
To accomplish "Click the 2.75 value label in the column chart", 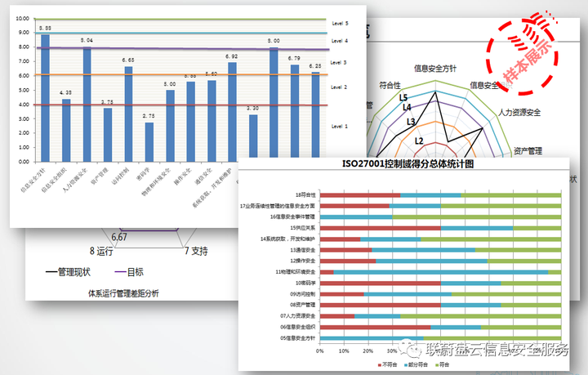I will coord(149,116).
